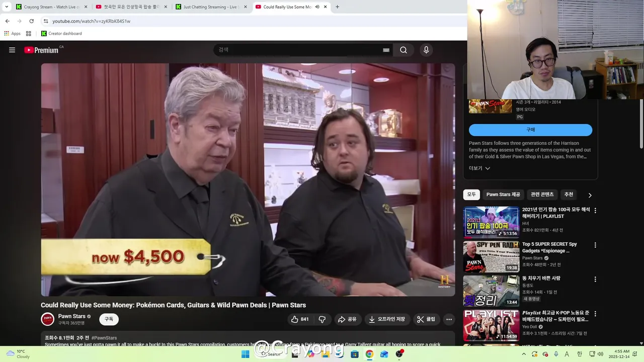Click the 공유 share button
Viewport: 644px width, 362px height.
tap(347, 319)
